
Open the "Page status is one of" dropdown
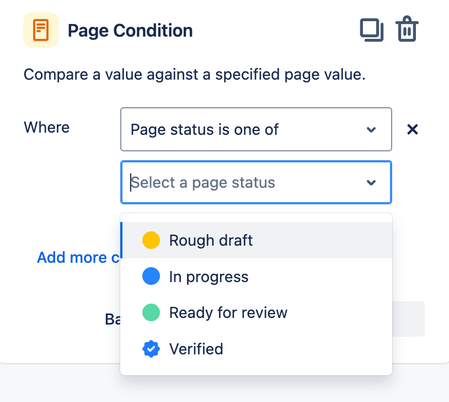(256, 129)
